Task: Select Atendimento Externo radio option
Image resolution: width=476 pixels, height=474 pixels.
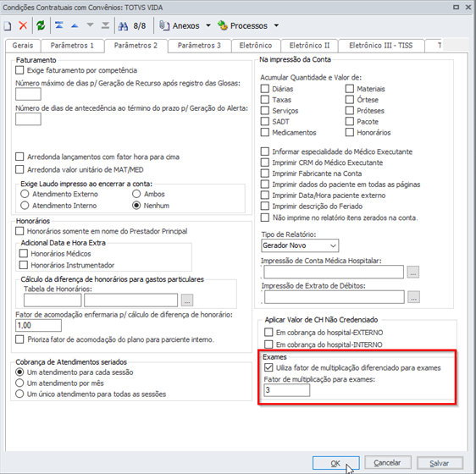Action: pos(25,194)
